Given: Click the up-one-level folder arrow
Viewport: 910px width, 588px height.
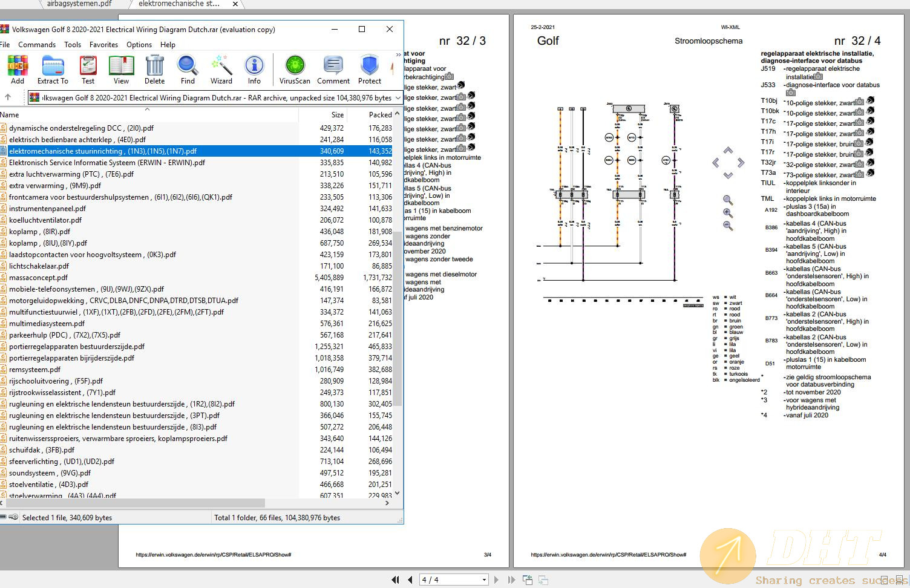Looking at the screenshot, I should click(x=8, y=97).
